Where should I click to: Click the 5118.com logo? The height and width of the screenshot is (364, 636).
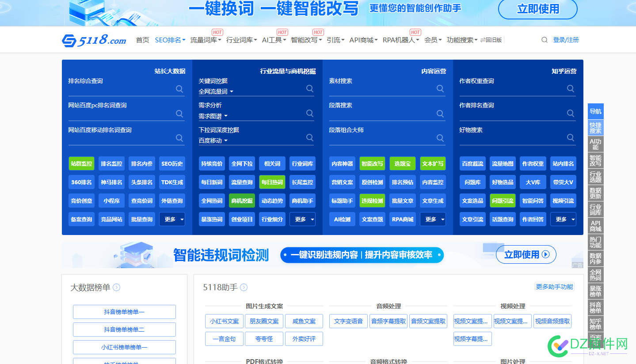pos(94,40)
